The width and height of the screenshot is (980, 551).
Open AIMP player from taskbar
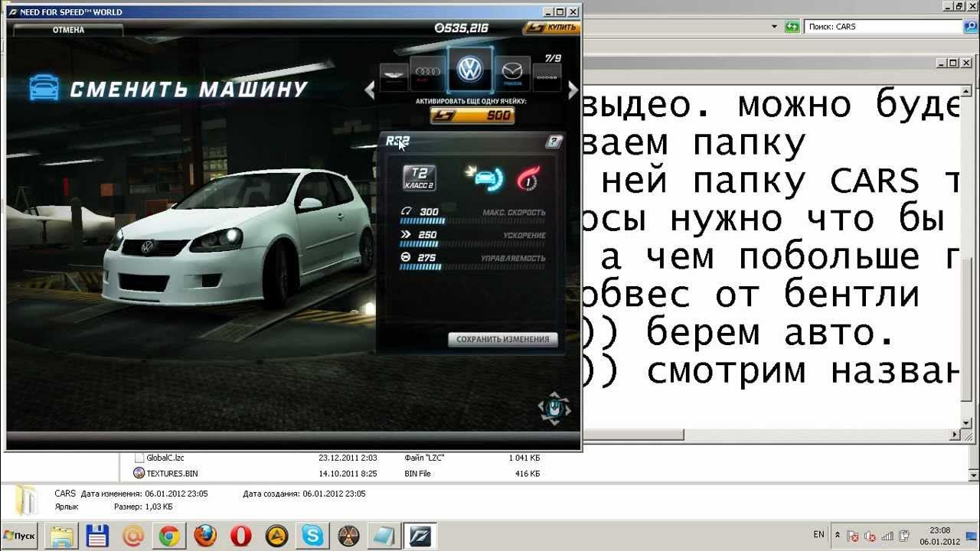(x=276, y=536)
